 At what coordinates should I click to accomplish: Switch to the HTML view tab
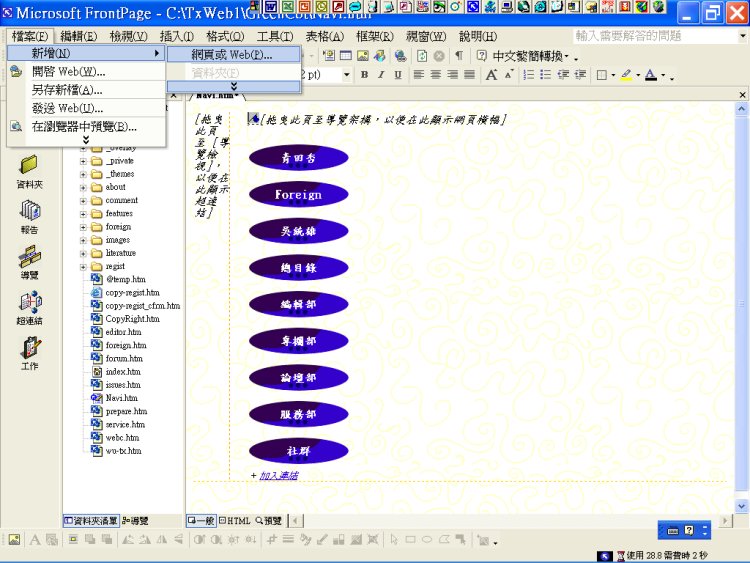tap(234, 521)
